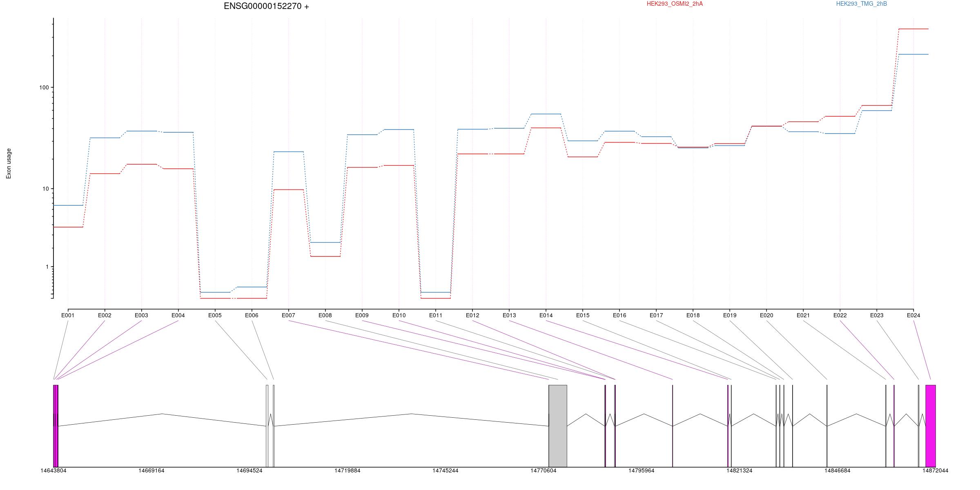Click exon label E006
The image size is (980, 490).
pos(252,315)
